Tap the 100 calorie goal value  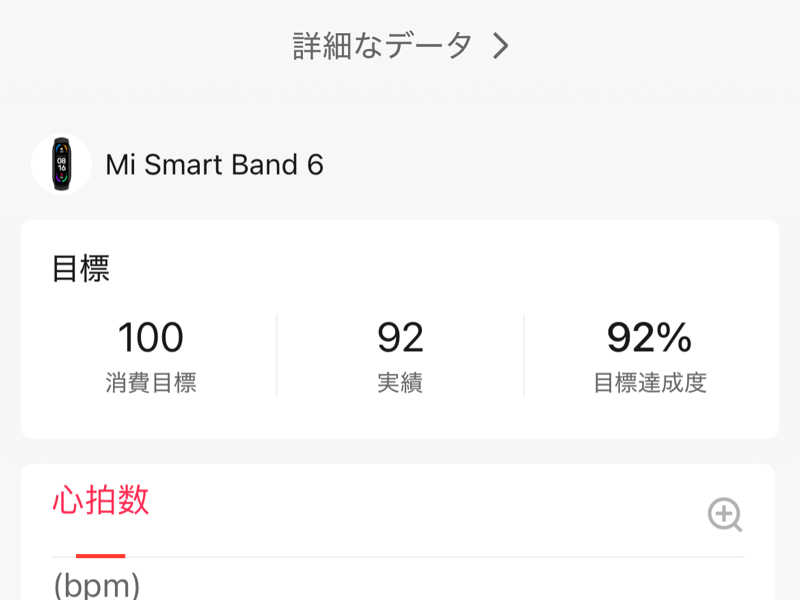151,337
